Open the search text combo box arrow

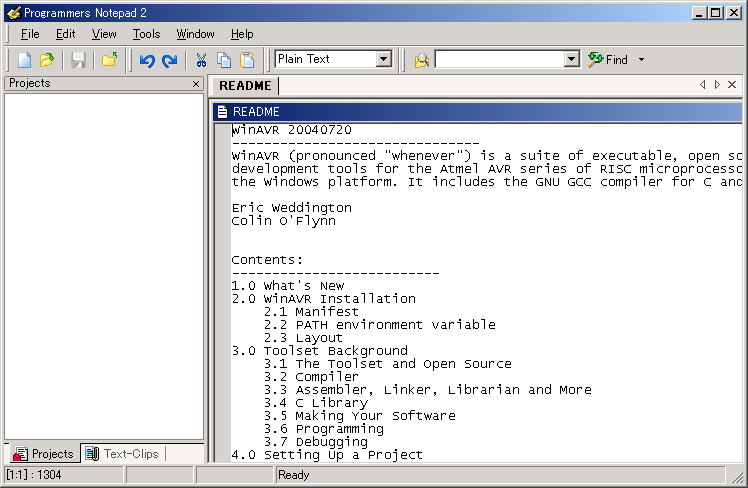571,59
